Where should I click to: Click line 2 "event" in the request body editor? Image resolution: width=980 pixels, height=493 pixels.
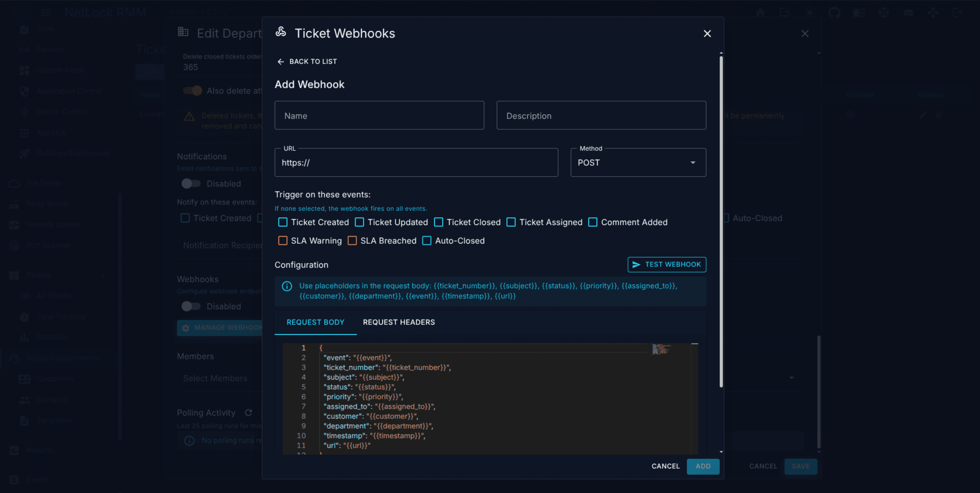click(357, 358)
